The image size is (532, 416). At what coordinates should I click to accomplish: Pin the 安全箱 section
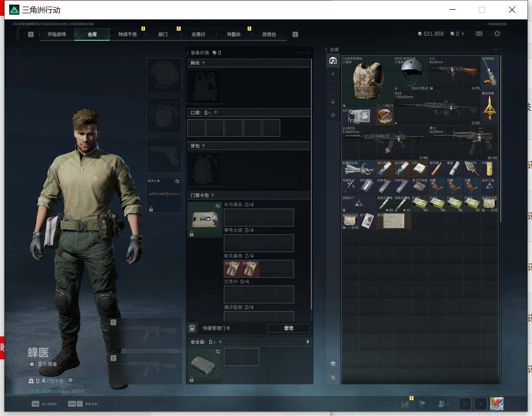(307, 342)
